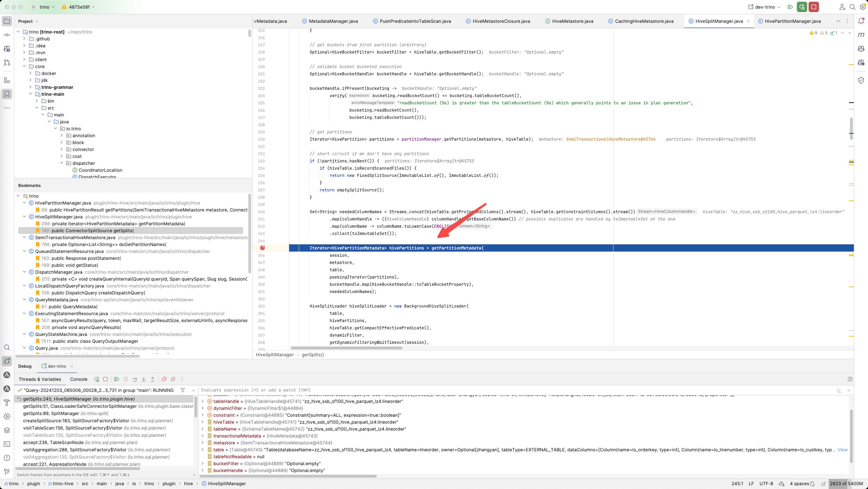Switch to CachingHiveMetastore.java tab
Image resolution: width=868 pixels, height=489 pixels.
(x=641, y=21)
